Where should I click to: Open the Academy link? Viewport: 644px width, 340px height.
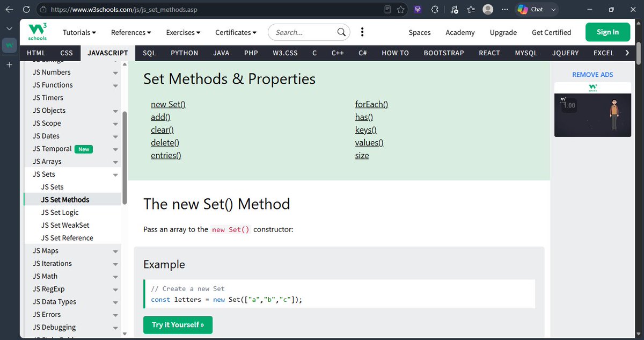coord(460,32)
